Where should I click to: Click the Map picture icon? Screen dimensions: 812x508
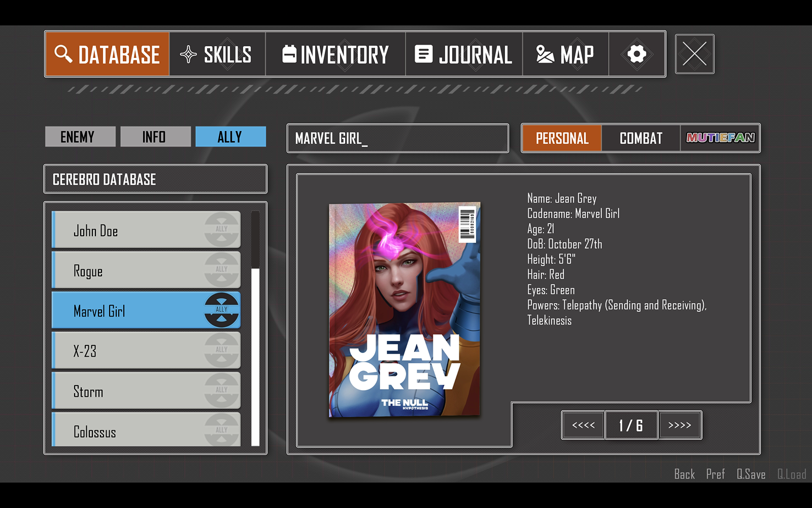click(545, 54)
